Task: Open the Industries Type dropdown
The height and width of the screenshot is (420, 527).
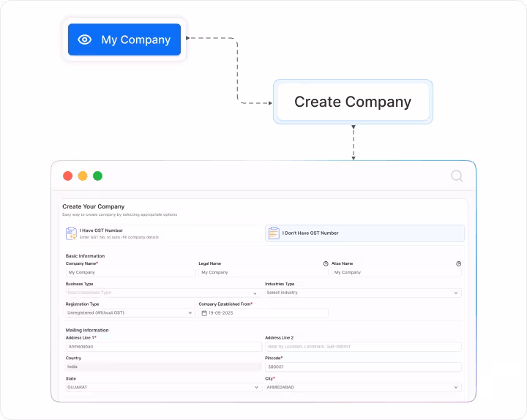Action: click(363, 293)
